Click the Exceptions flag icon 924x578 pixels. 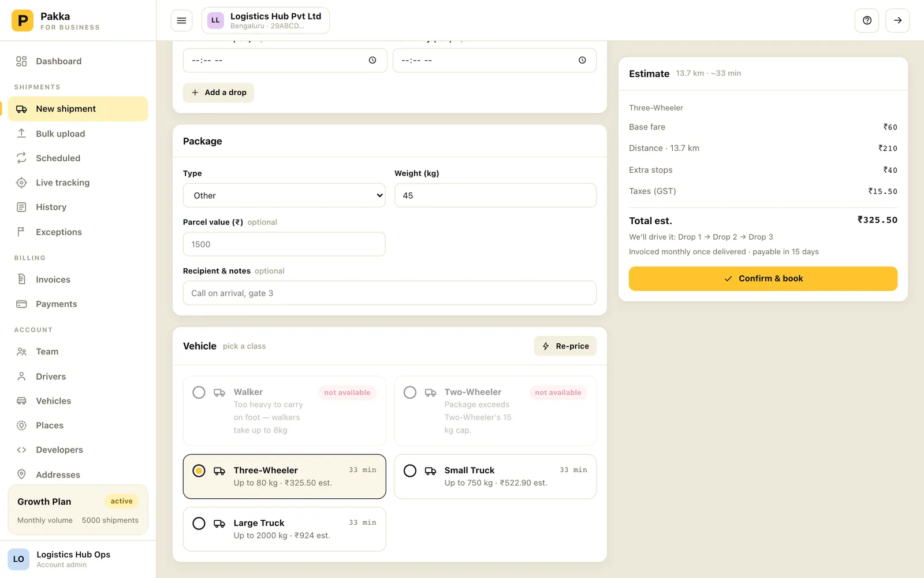click(21, 232)
